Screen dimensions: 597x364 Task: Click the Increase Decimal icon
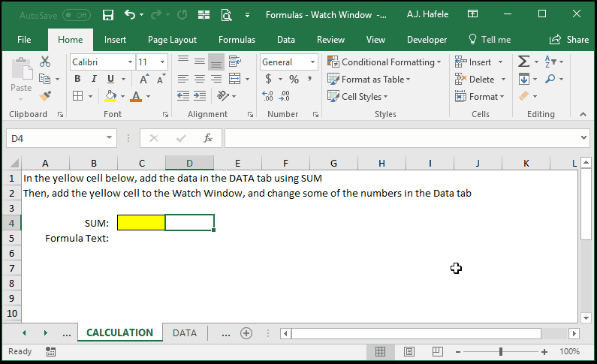point(267,96)
